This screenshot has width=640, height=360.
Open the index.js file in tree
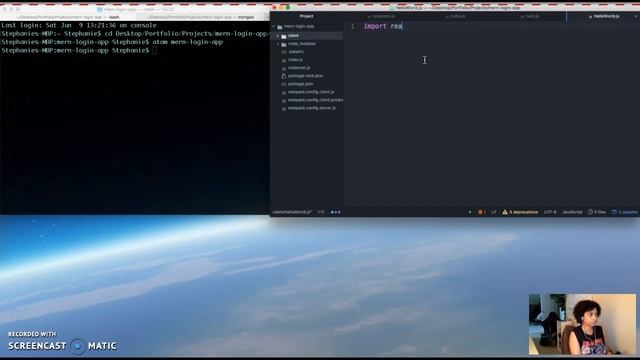295,60
